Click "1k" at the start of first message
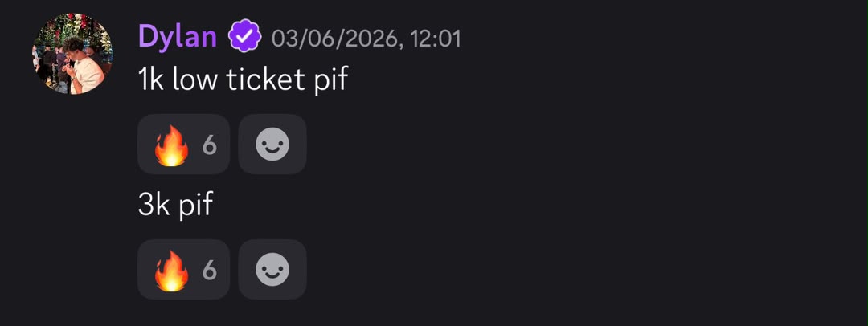The width and height of the screenshot is (868, 326). pyautogui.click(x=151, y=80)
